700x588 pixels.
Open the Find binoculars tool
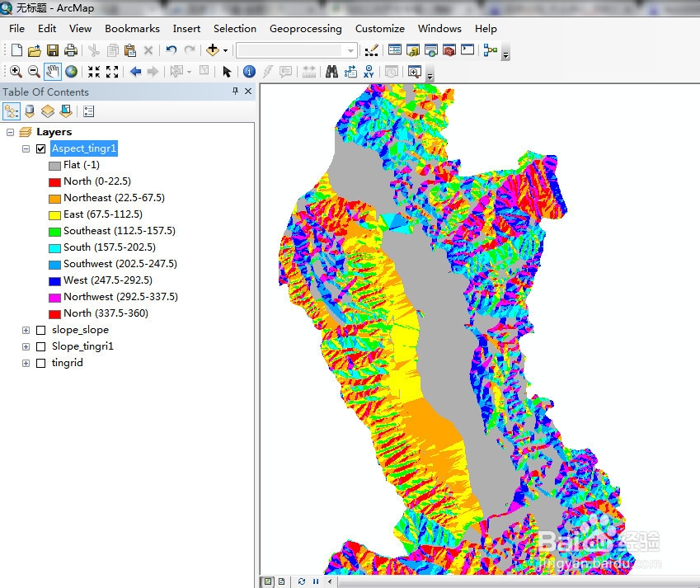(331, 72)
